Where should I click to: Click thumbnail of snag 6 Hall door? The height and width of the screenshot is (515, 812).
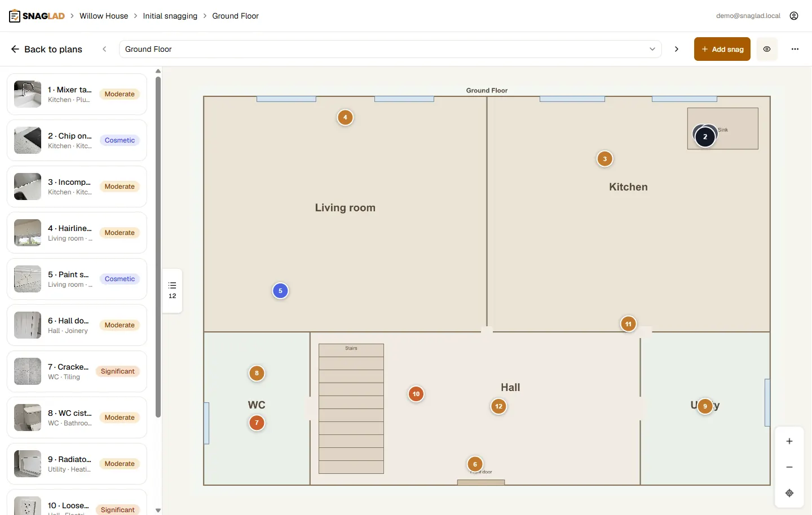[x=28, y=325]
